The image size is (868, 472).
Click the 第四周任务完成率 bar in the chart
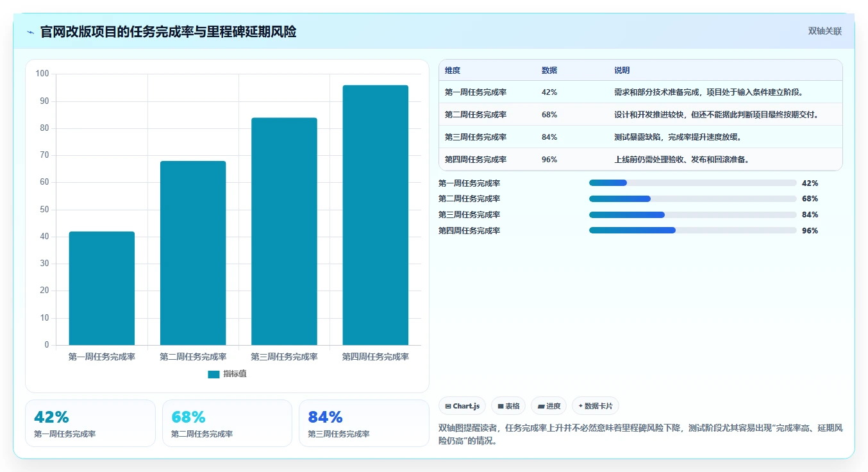(376, 215)
